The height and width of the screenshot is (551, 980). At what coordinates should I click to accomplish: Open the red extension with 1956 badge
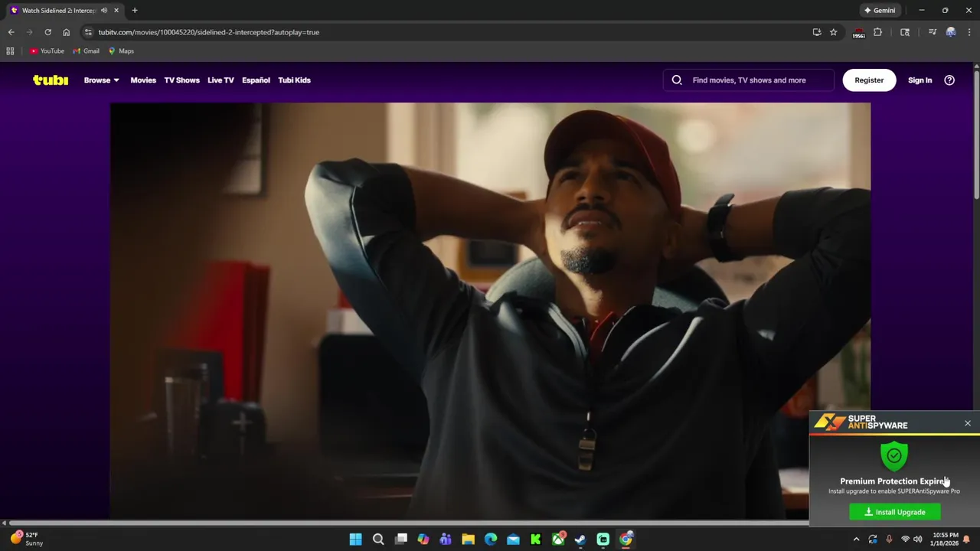858,32
